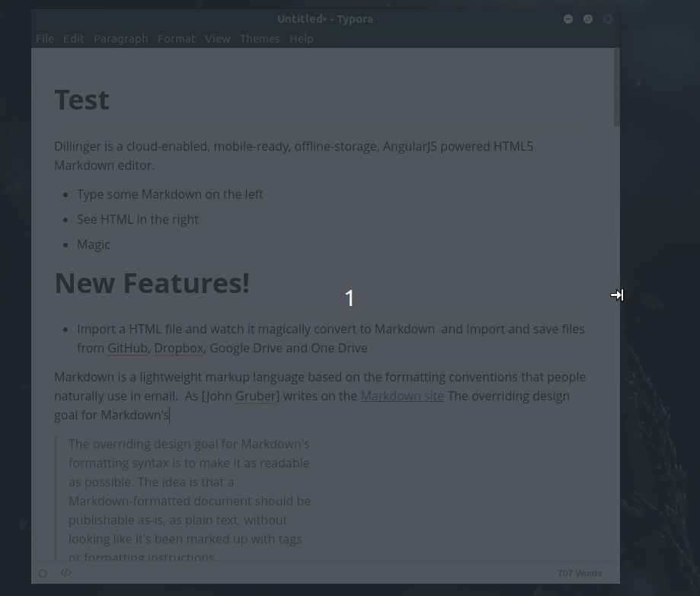Open the Dropbox link
Screen dimensions: 700x596
[178, 348]
